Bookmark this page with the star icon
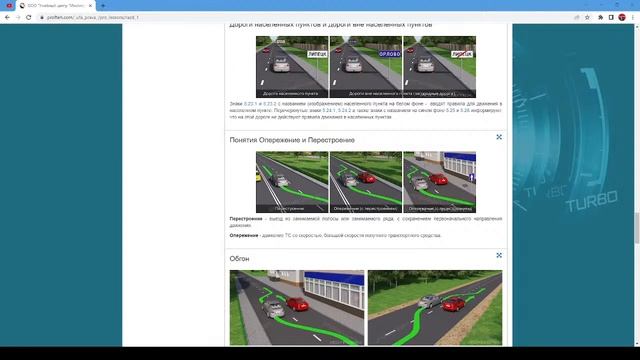640x360 pixels. 587,18
